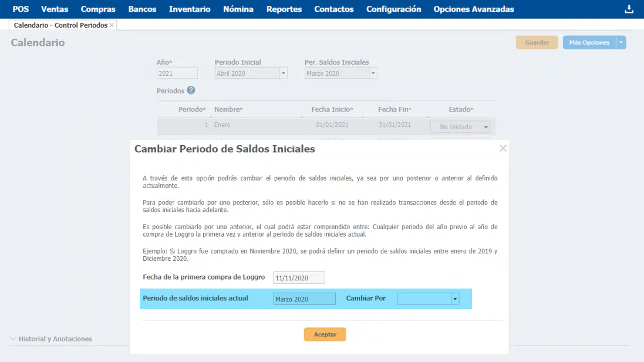Open the Cambiar Por dropdown

coord(454,299)
